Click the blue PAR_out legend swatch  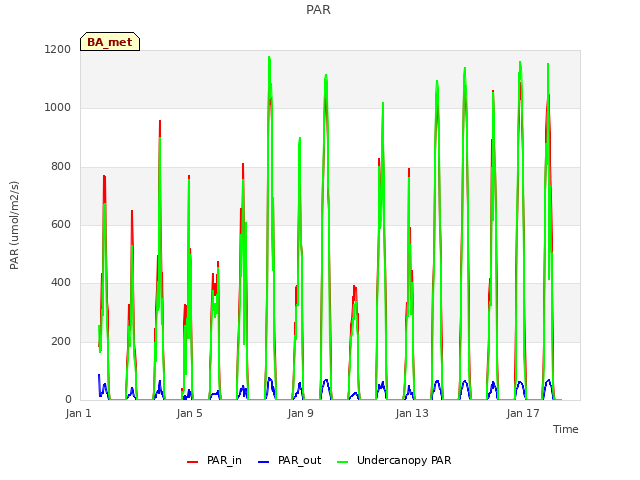tap(264, 462)
